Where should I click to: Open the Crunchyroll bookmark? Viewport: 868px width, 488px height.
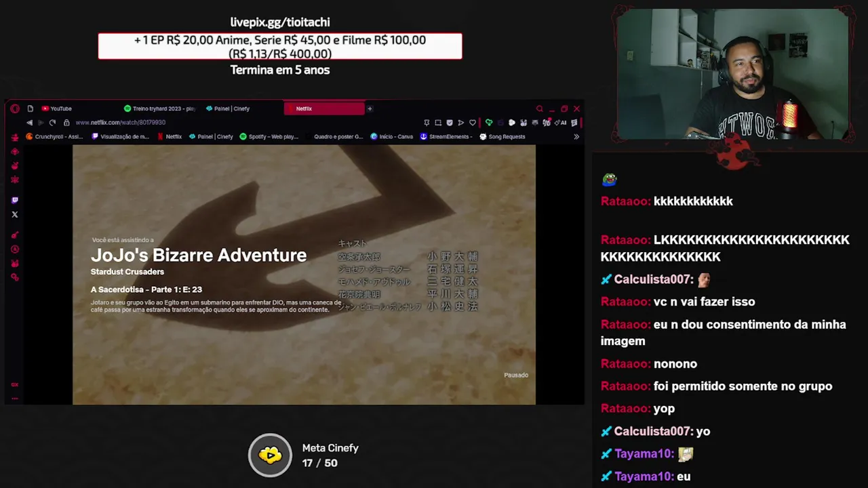coord(54,136)
